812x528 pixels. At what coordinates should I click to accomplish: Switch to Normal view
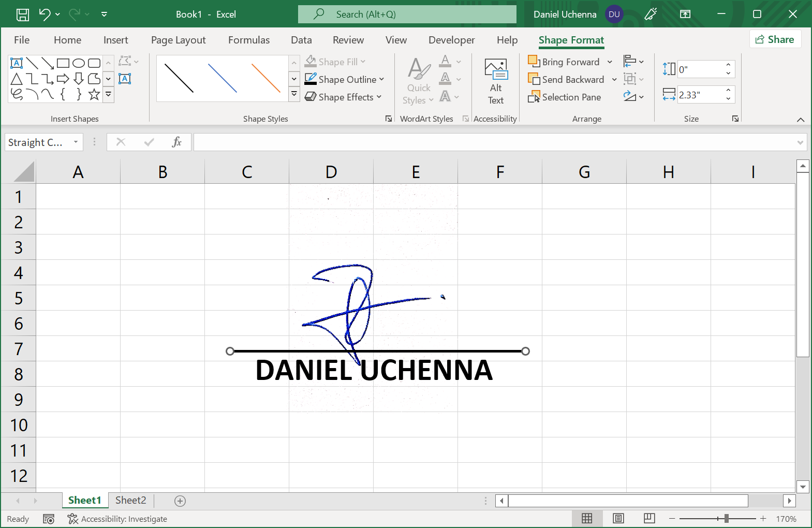(x=587, y=518)
